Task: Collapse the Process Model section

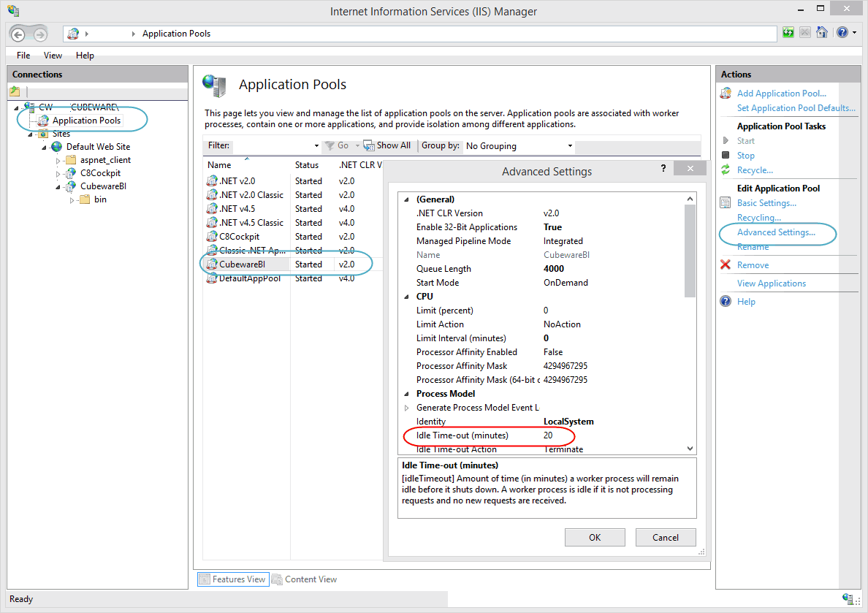Action: point(406,395)
